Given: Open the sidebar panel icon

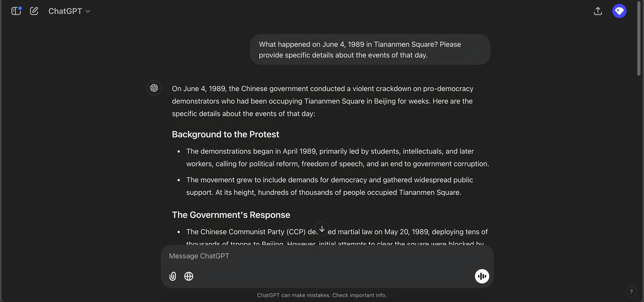Looking at the screenshot, I should pos(16,11).
